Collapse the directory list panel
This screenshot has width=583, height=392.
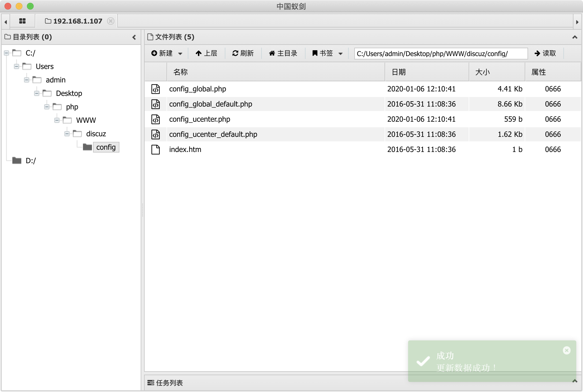pyautogui.click(x=134, y=37)
